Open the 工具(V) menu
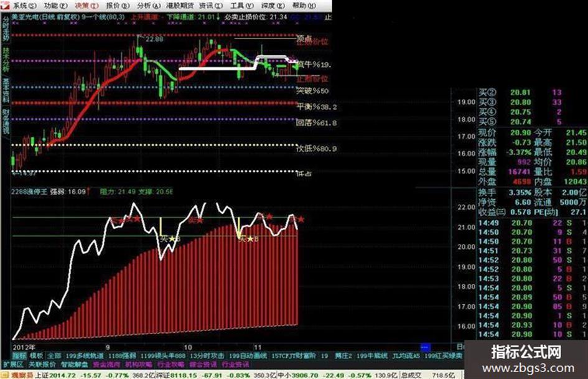Viewport: 588px width, 379px height. tap(241, 5)
